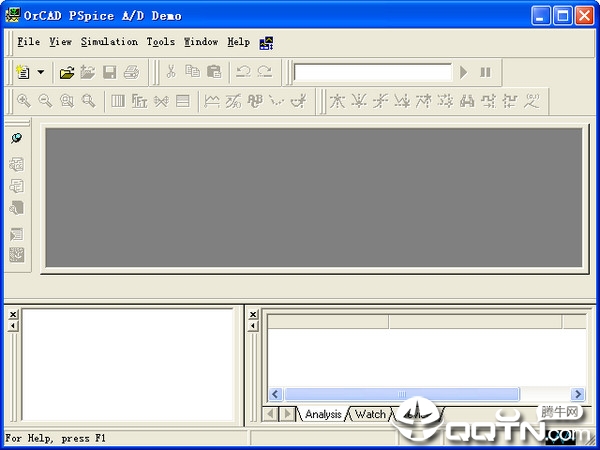Toggle the Log X Axis vertical-bars icon
Viewport: 600px width, 450px height.
pyautogui.click(x=118, y=101)
